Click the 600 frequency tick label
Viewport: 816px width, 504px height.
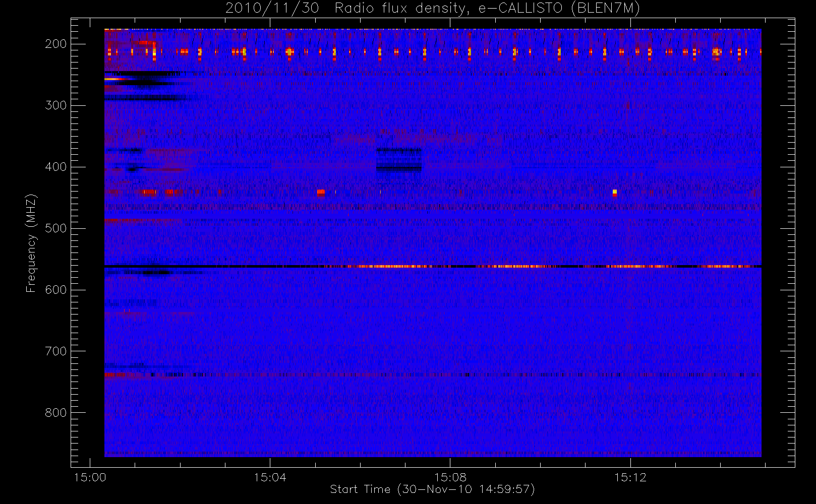tap(55, 290)
